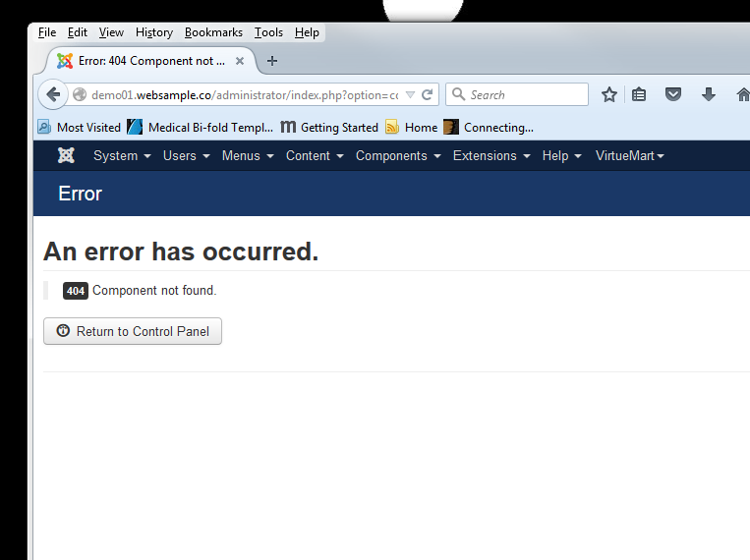Screen dimensions: 750x560
Task: Expand the Components dropdown menu
Action: [398, 155]
